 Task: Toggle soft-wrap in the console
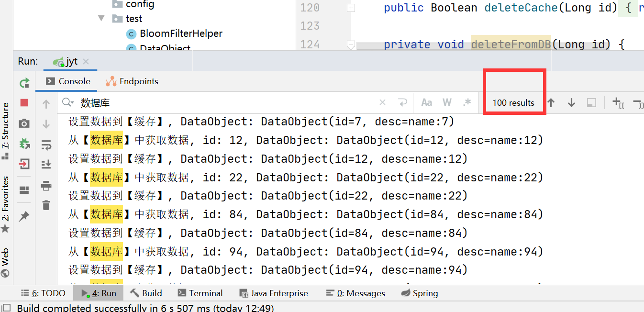(x=46, y=145)
